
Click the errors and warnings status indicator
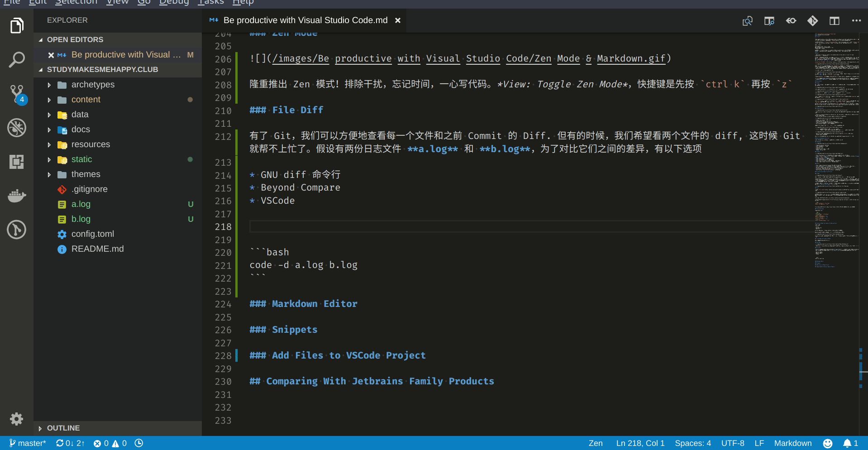click(x=110, y=443)
